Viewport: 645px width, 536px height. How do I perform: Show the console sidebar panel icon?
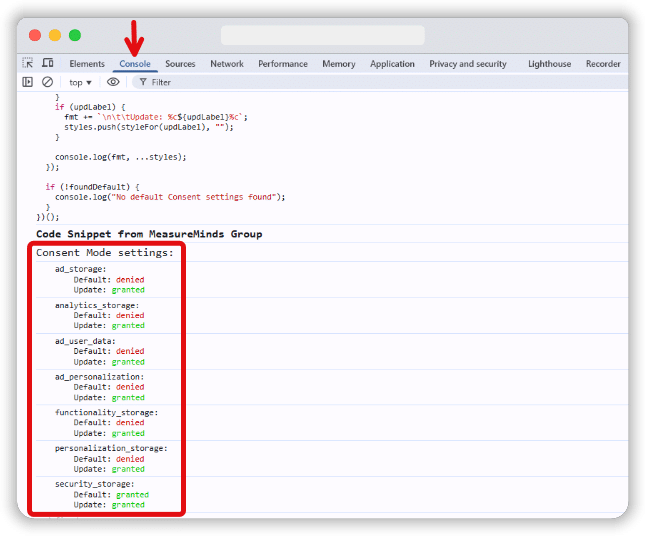pos(27,82)
